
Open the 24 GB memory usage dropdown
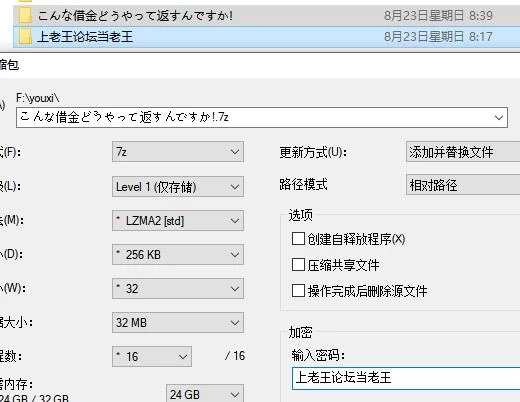click(205, 394)
